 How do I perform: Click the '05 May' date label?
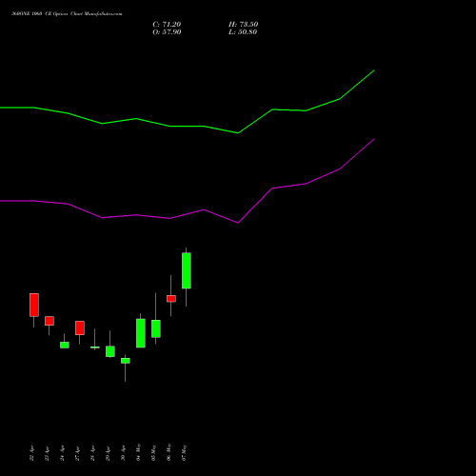(153, 452)
